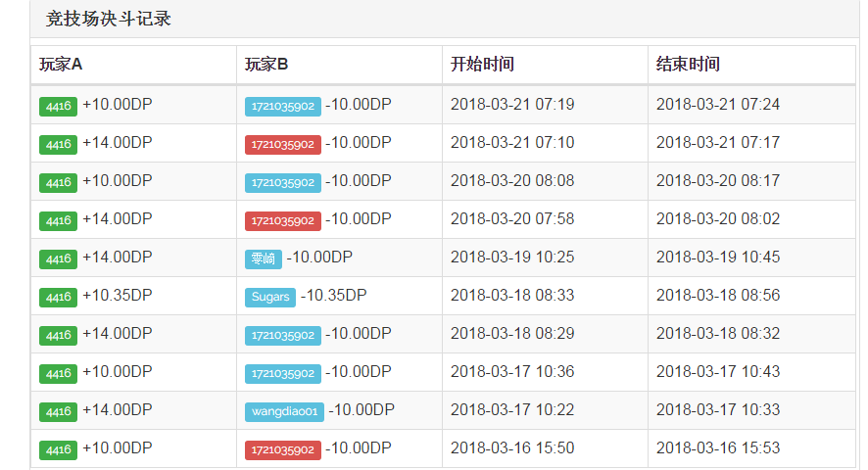Open red 1721035902 badge in 2018-03-20 07:58 row
868x470 pixels.
tap(282, 220)
